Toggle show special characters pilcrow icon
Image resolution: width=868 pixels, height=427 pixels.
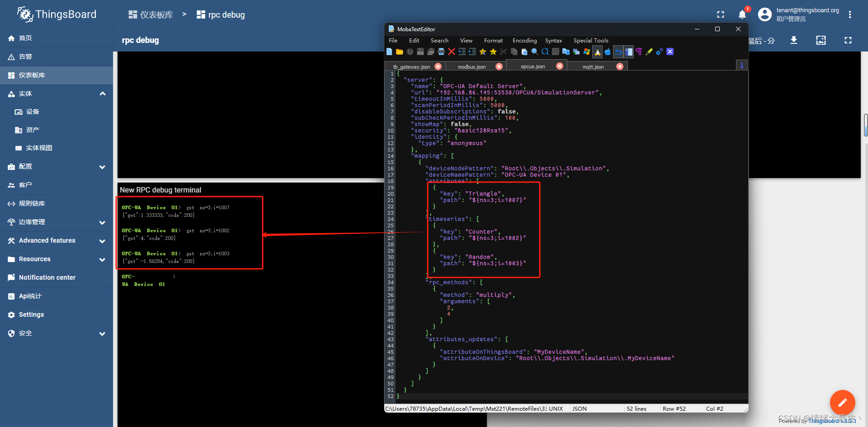[x=639, y=52]
